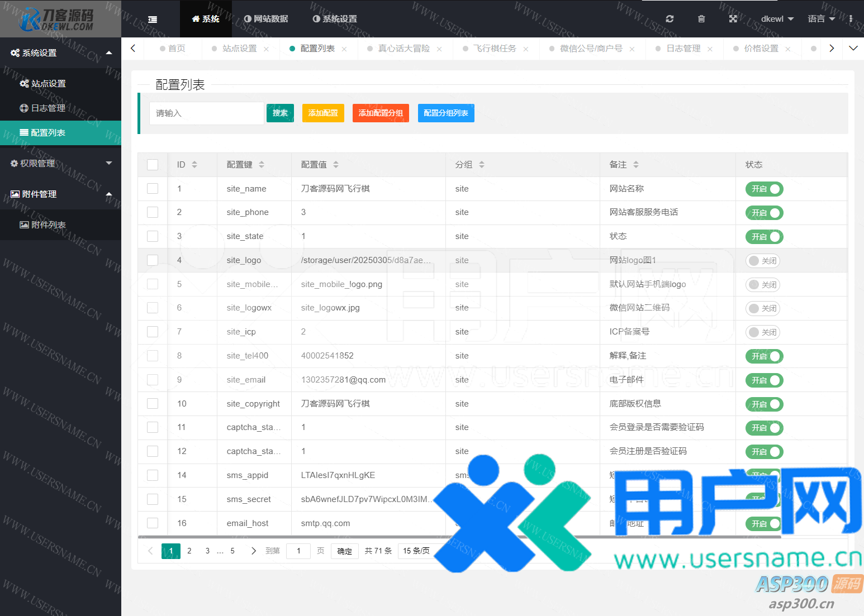Switch to the 网站数据 top menu
Image resolution: width=864 pixels, height=616 pixels.
[x=266, y=19]
